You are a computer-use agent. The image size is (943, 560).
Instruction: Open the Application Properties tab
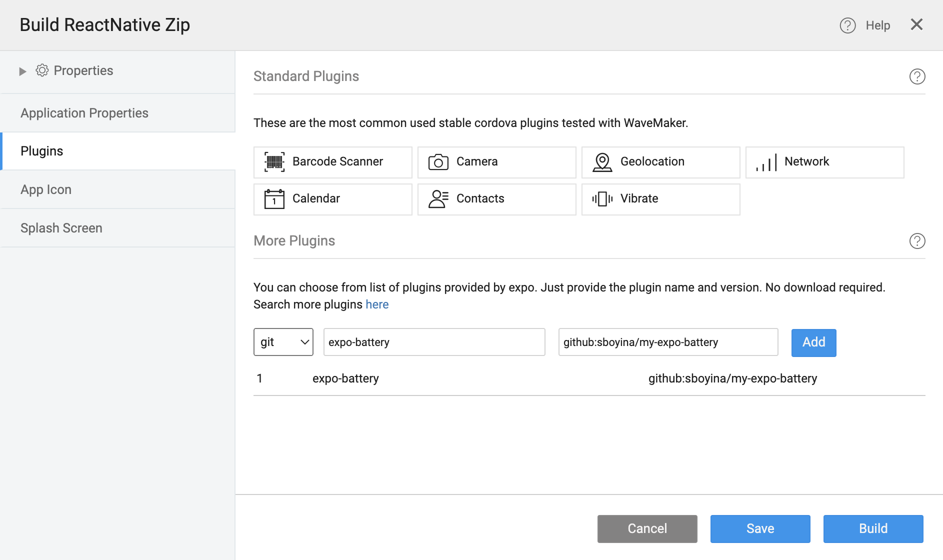click(x=84, y=113)
